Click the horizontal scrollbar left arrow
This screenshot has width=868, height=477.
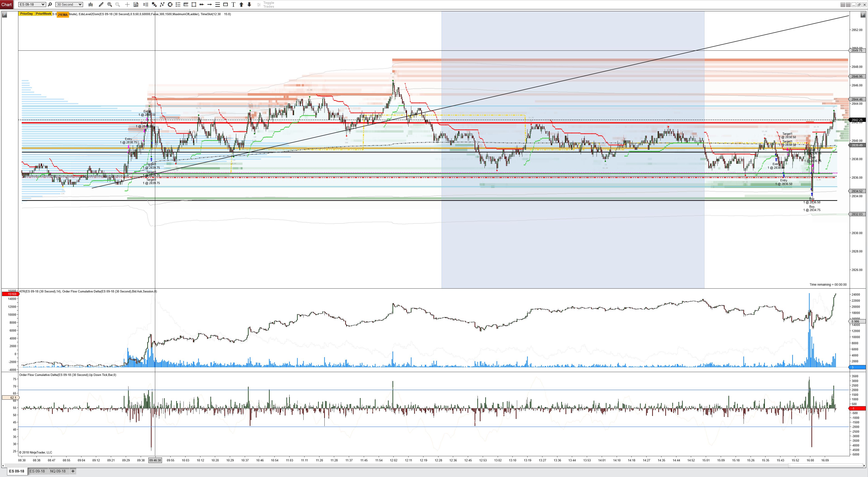[3, 465]
